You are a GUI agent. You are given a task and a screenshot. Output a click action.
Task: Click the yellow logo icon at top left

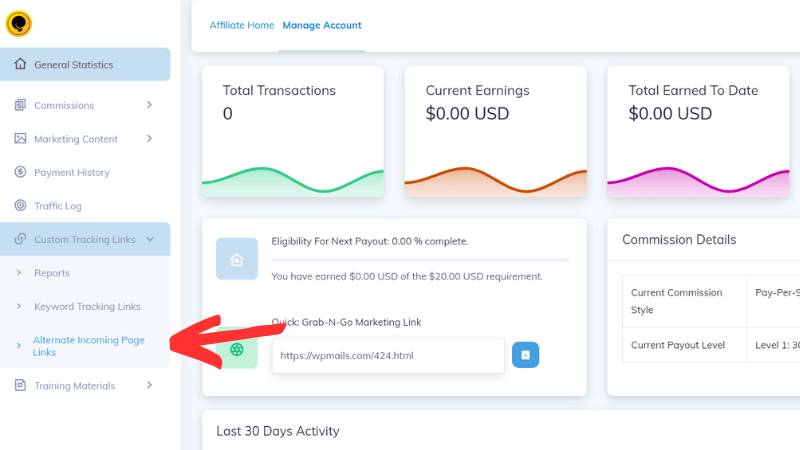[x=18, y=23]
